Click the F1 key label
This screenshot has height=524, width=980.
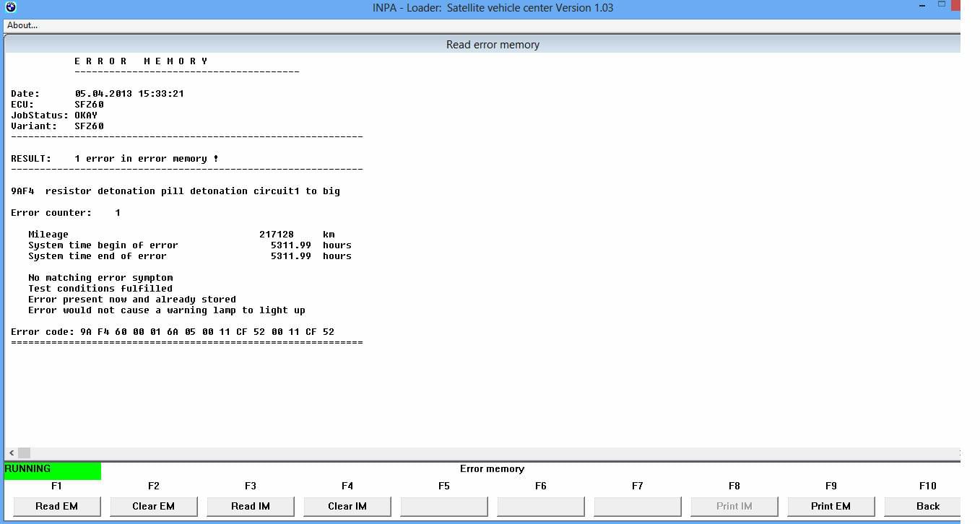pyautogui.click(x=57, y=486)
